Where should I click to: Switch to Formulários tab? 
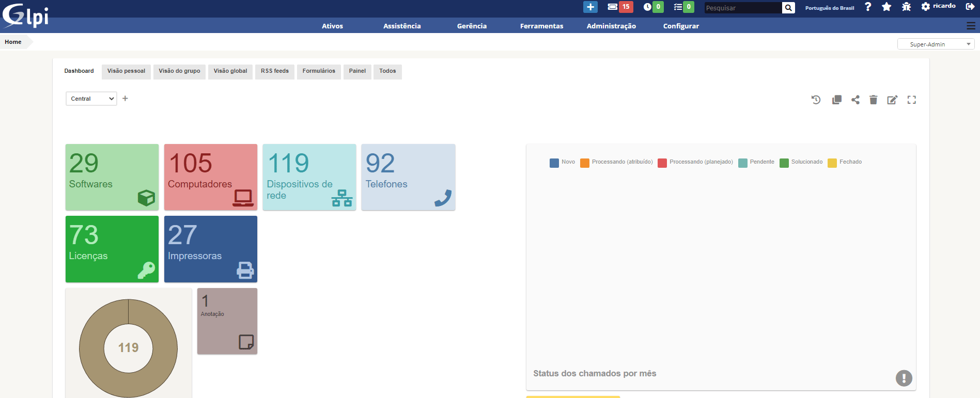[x=319, y=71]
